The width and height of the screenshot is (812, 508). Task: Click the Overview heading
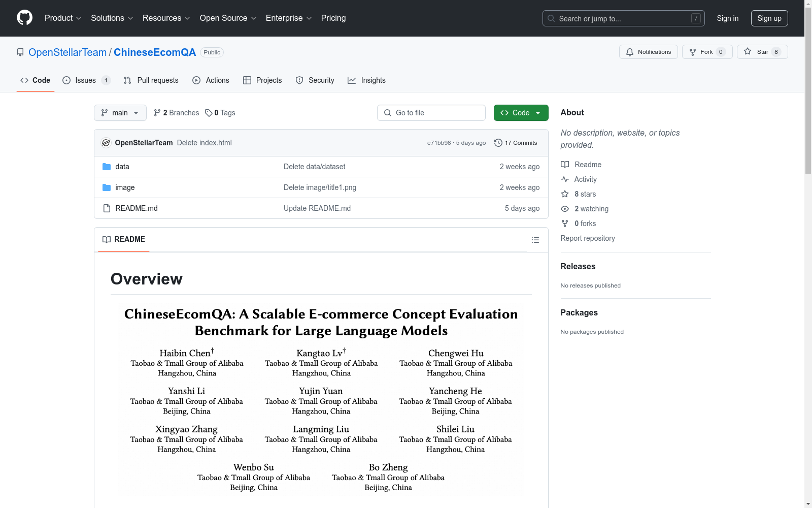(147, 279)
